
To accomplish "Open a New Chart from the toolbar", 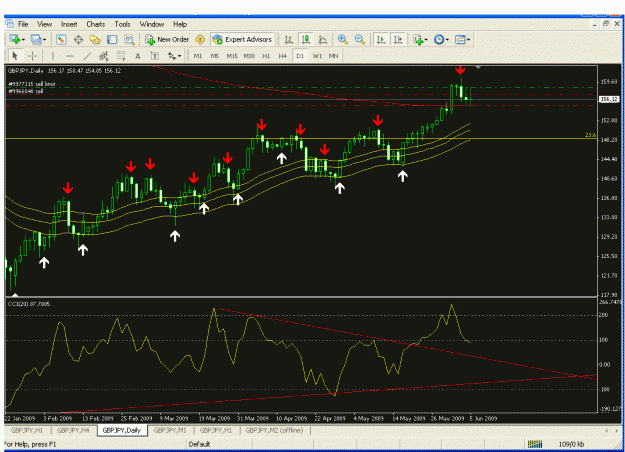I will (x=15, y=39).
